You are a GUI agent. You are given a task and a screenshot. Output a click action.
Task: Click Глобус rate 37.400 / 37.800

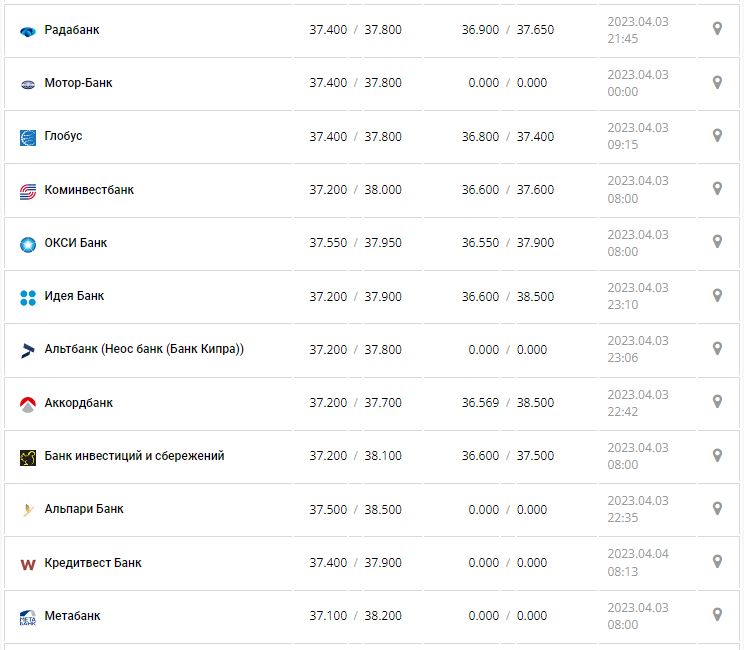click(x=355, y=136)
